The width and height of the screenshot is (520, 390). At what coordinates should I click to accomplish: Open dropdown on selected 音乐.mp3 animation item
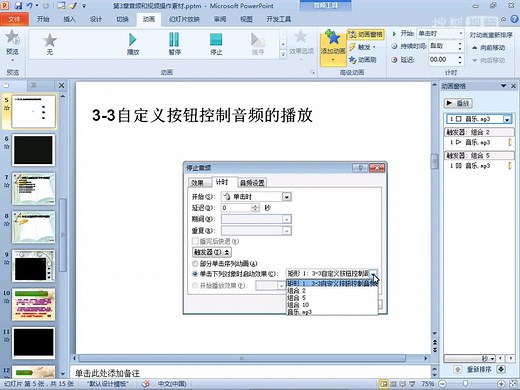click(x=507, y=119)
